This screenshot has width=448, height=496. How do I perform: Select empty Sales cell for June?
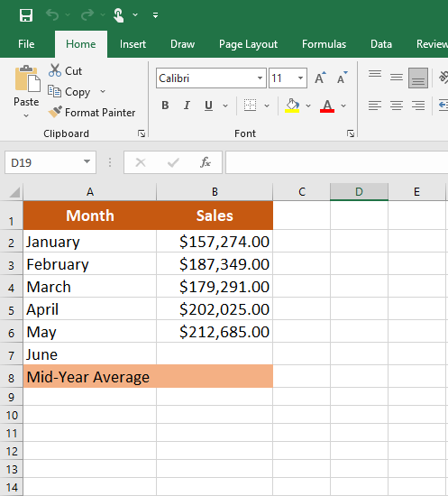click(x=215, y=354)
